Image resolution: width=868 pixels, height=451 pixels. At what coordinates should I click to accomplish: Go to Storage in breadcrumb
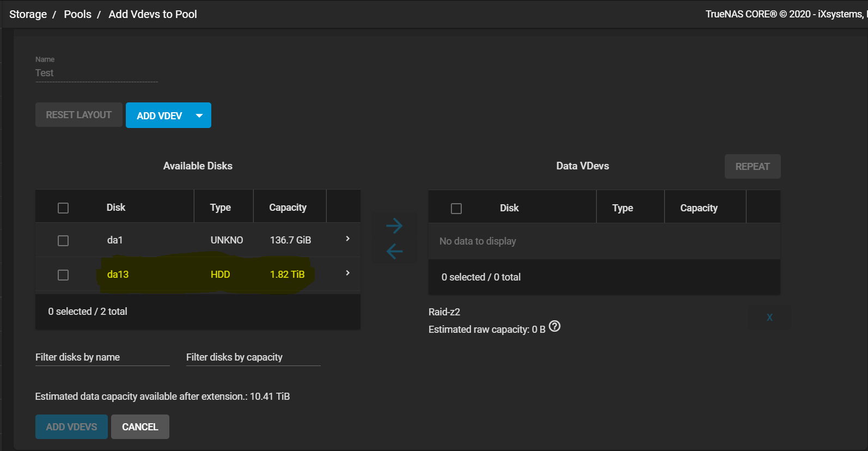coord(28,14)
